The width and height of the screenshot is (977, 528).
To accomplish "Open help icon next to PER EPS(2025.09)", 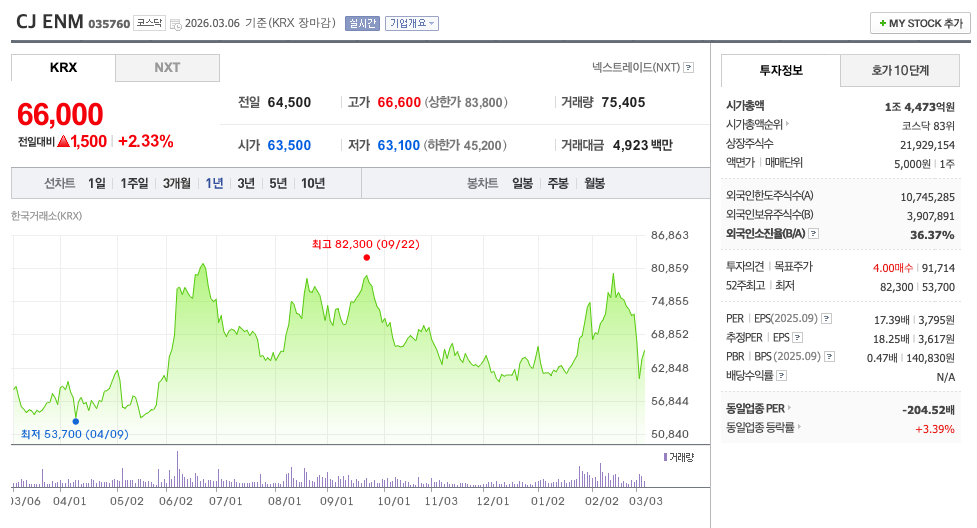I will click(826, 319).
